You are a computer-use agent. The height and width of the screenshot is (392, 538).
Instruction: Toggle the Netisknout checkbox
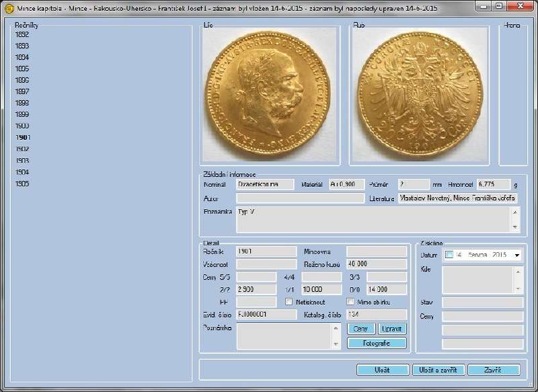(289, 302)
